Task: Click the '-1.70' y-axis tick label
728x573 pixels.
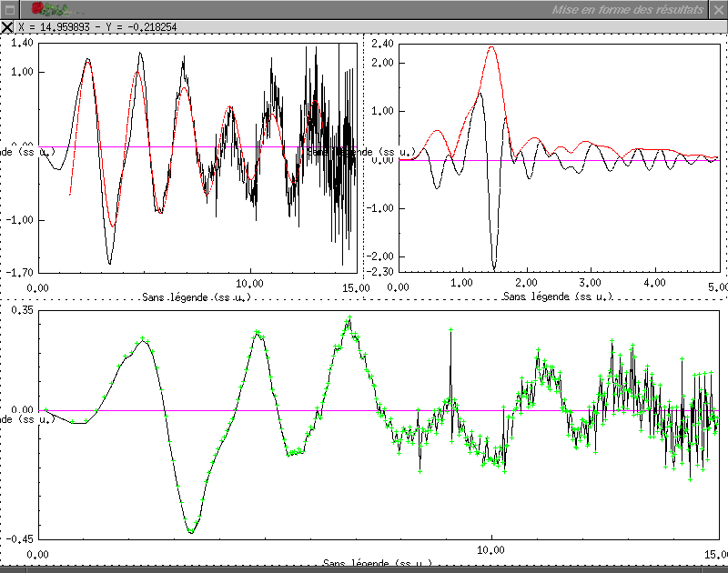Action: 19,272
